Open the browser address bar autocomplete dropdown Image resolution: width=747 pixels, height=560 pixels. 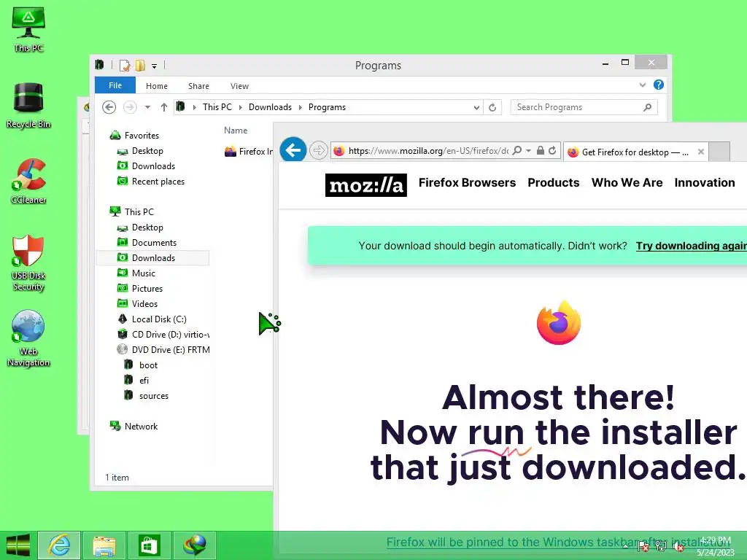tap(528, 150)
